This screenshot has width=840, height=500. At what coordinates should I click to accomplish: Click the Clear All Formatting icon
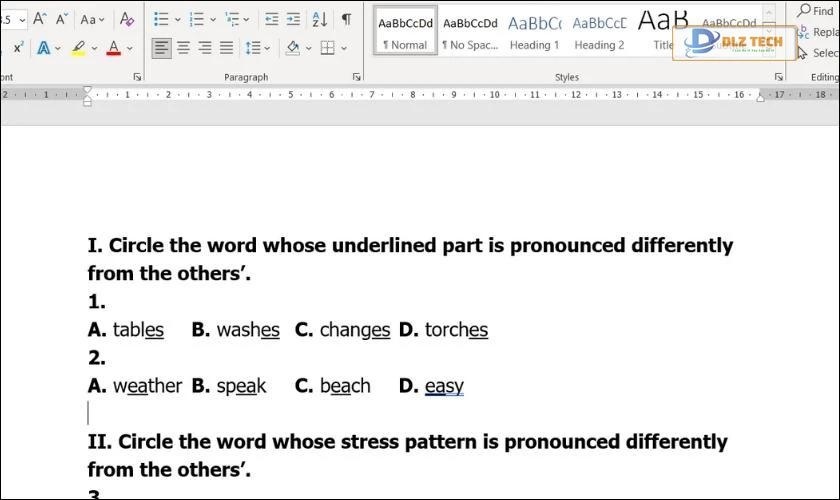click(x=127, y=19)
